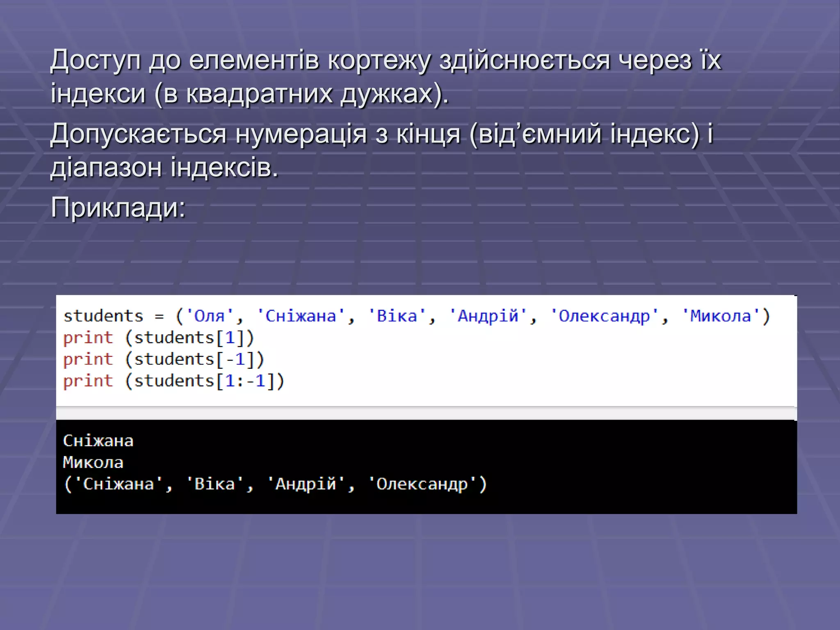Click the string 'Оля' in the code
This screenshot has width=840, height=630.
point(209,316)
